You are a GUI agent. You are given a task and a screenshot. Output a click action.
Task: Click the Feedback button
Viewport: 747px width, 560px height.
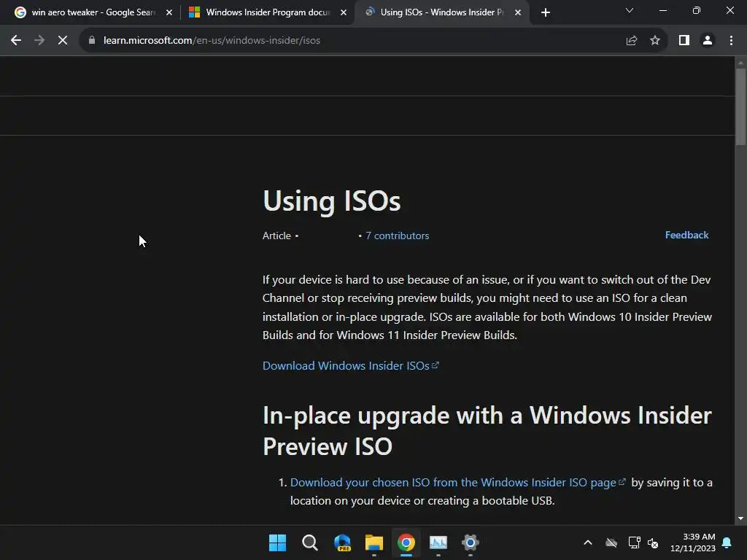pos(686,235)
